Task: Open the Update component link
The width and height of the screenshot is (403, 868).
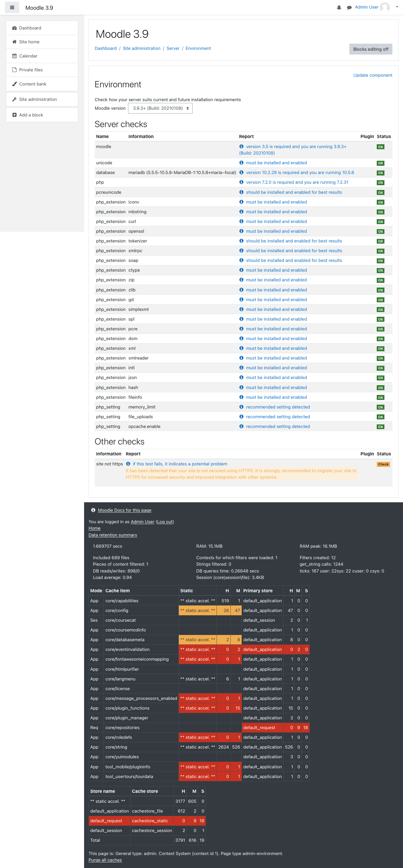Action: click(x=373, y=75)
